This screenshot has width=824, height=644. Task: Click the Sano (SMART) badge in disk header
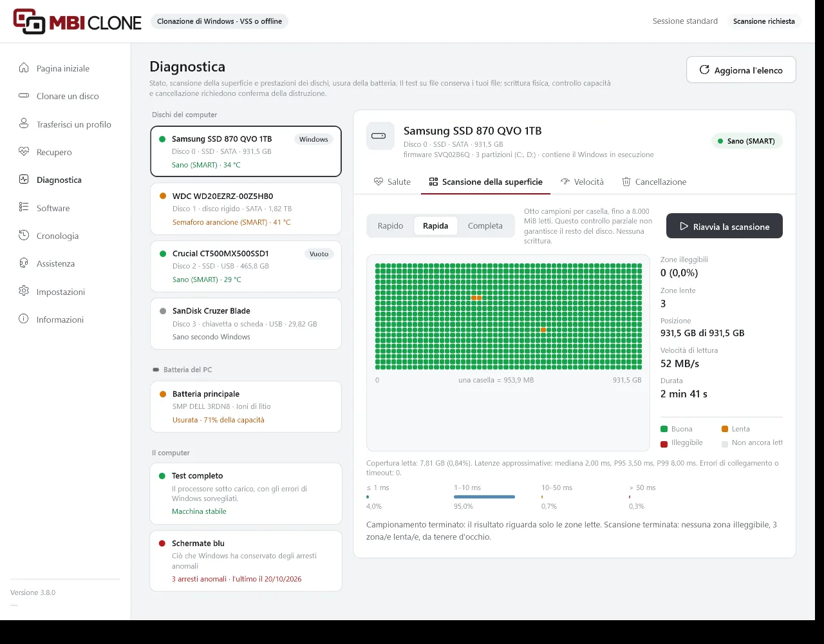tap(747, 141)
